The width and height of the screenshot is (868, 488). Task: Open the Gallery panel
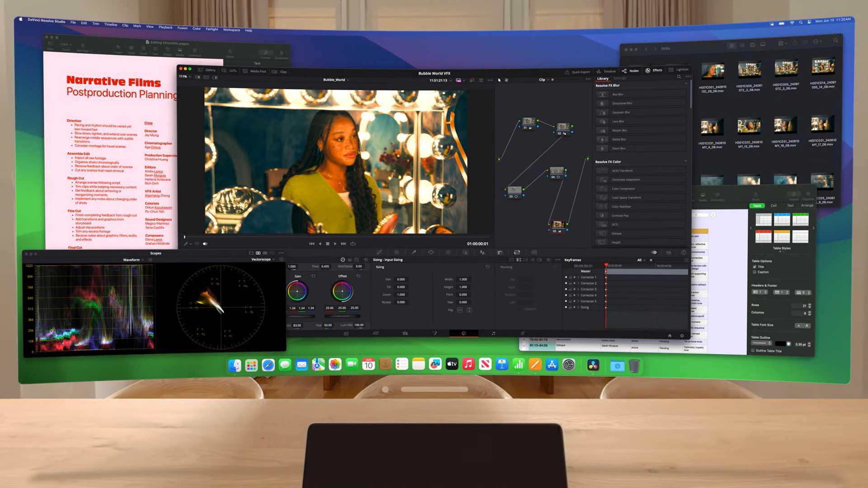click(x=210, y=70)
